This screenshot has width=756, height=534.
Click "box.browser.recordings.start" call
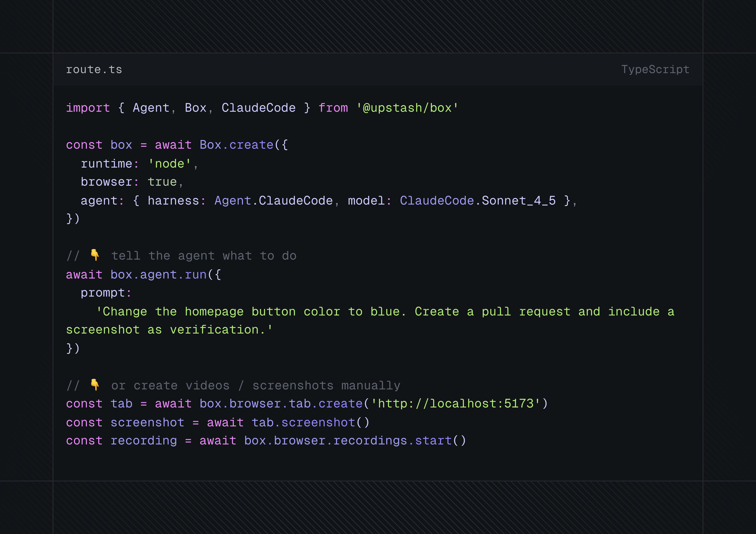(x=348, y=440)
